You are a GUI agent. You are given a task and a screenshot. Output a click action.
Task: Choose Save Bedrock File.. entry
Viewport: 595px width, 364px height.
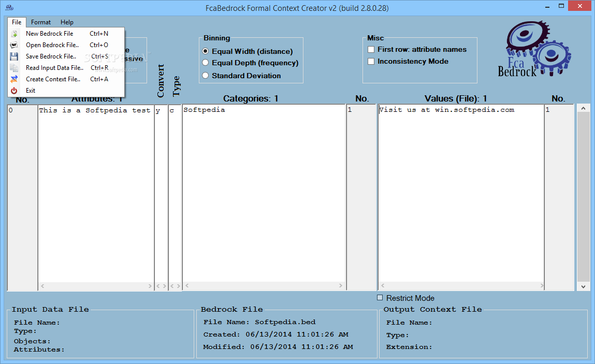point(66,56)
